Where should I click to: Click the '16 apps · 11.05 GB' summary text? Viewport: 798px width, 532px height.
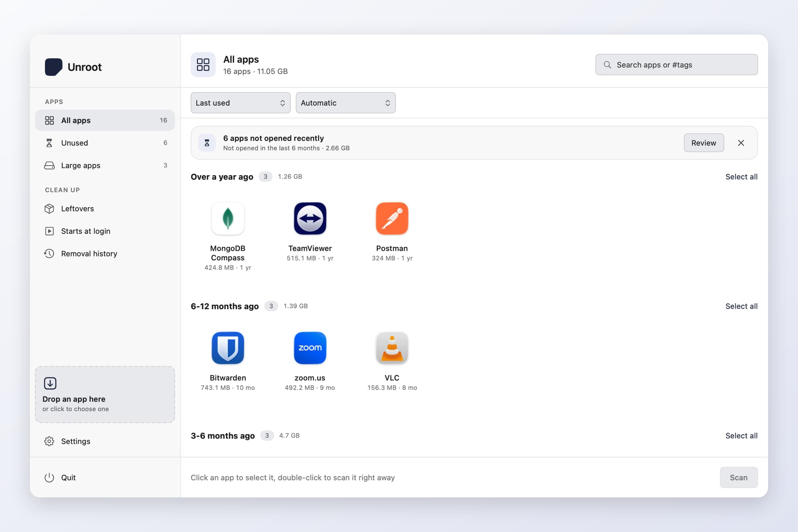coord(255,71)
